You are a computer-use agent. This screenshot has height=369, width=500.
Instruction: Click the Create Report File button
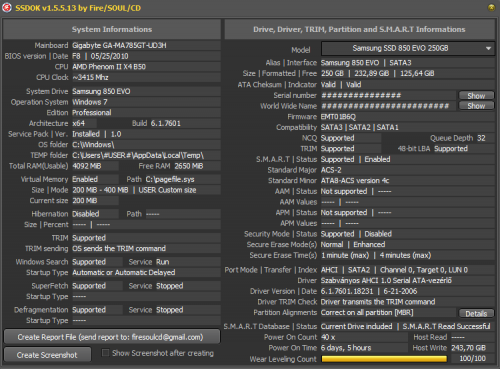(112, 337)
